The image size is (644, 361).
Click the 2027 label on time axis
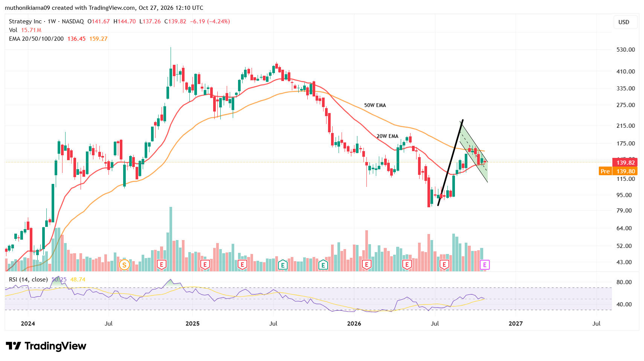point(516,323)
